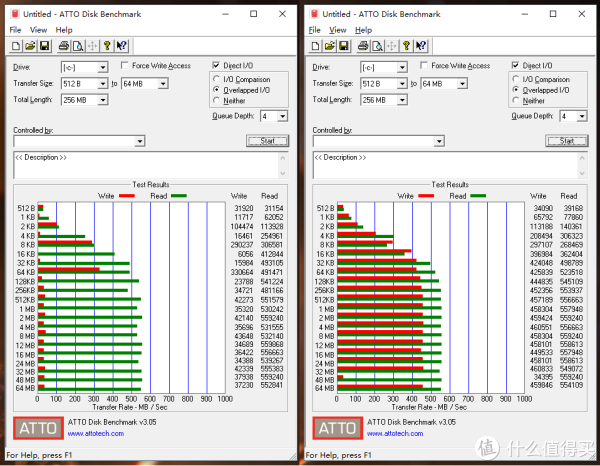Open Help menu in left window
The height and width of the screenshot is (466, 600).
tap(64, 30)
